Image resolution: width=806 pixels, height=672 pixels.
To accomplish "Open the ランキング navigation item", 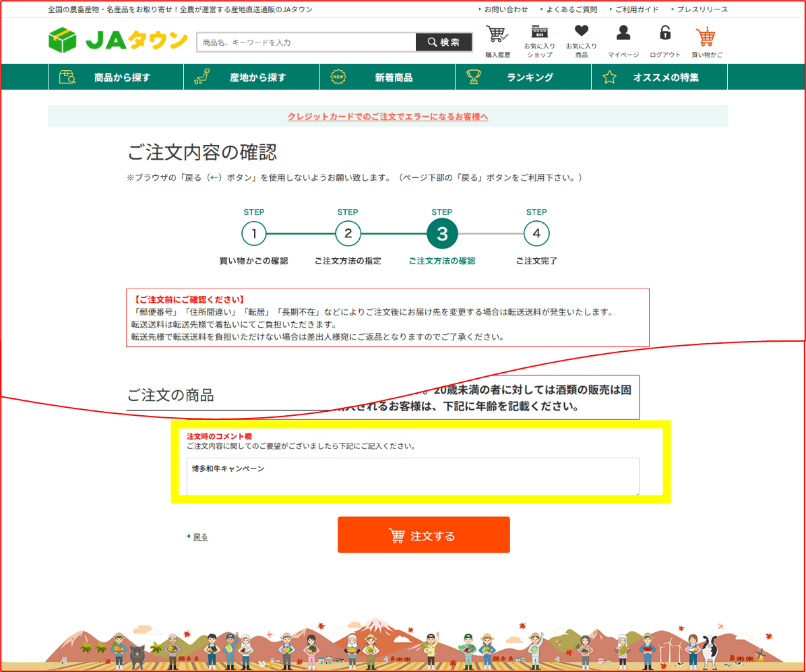I will [x=523, y=78].
